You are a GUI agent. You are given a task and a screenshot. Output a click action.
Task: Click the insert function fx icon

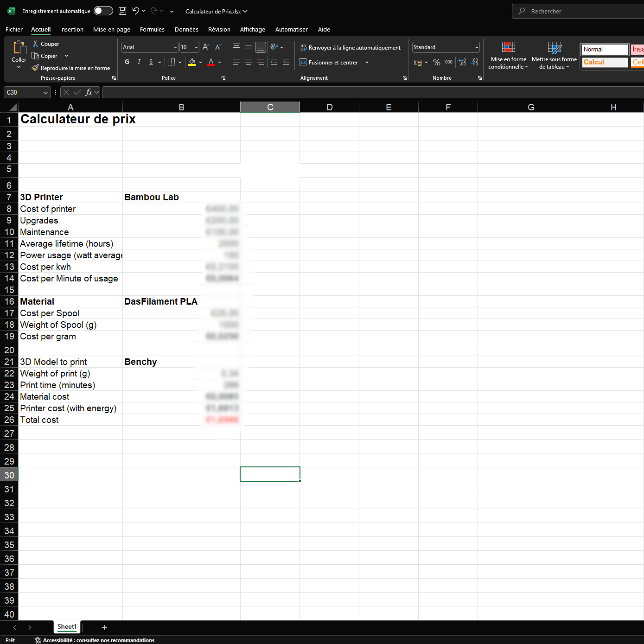pyautogui.click(x=89, y=92)
